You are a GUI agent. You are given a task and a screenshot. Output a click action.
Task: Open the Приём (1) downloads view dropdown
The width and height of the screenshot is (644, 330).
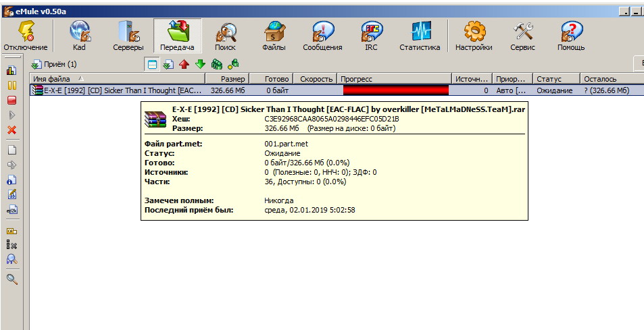54,64
